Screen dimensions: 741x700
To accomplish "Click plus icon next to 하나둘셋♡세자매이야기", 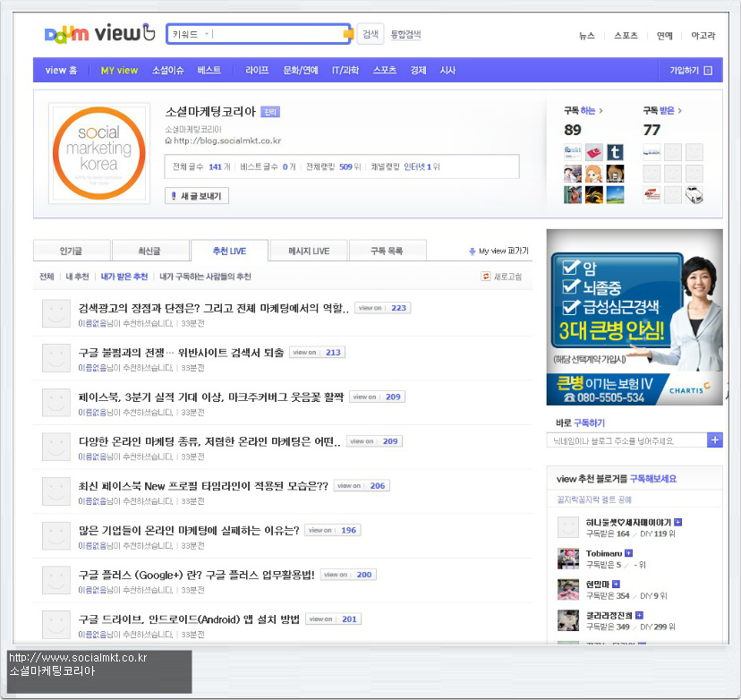I will [x=677, y=522].
